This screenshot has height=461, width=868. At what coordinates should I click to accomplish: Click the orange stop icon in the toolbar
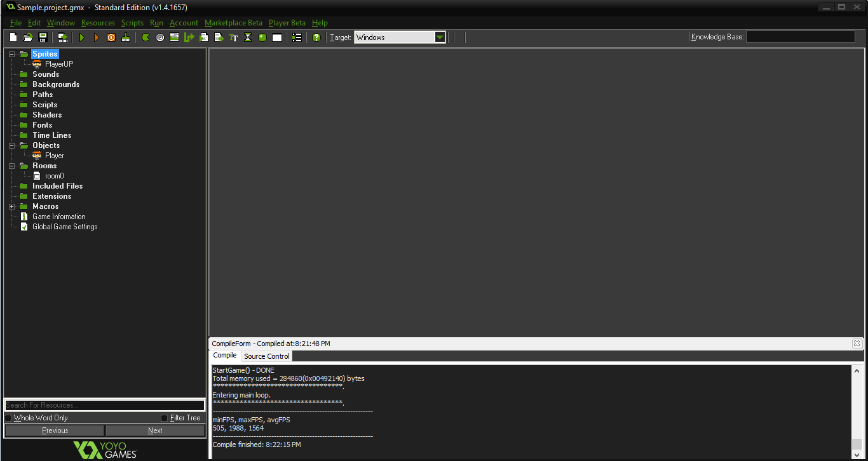point(111,37)
